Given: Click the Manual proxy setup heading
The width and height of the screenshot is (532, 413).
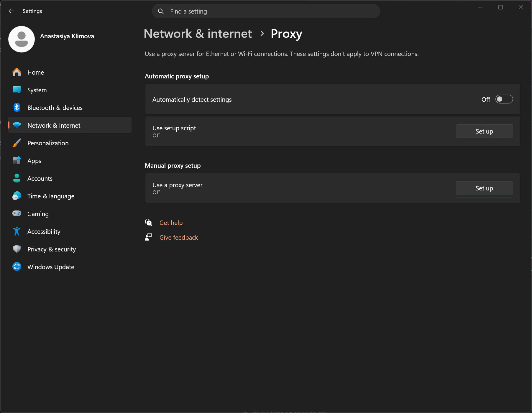Looking at the screenshot, I should pyautogui.click(x=173, y=166).
